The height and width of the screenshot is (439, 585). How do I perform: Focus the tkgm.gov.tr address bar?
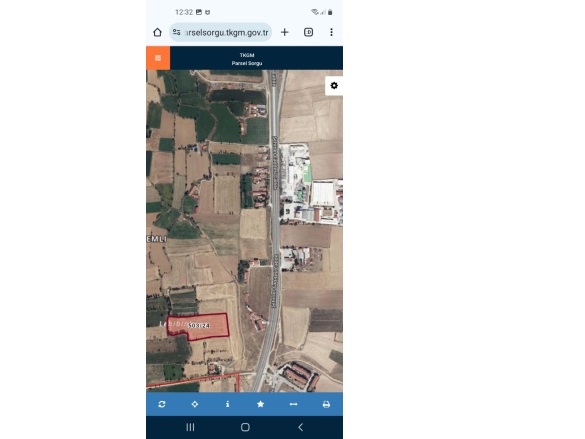pos(220,32)
